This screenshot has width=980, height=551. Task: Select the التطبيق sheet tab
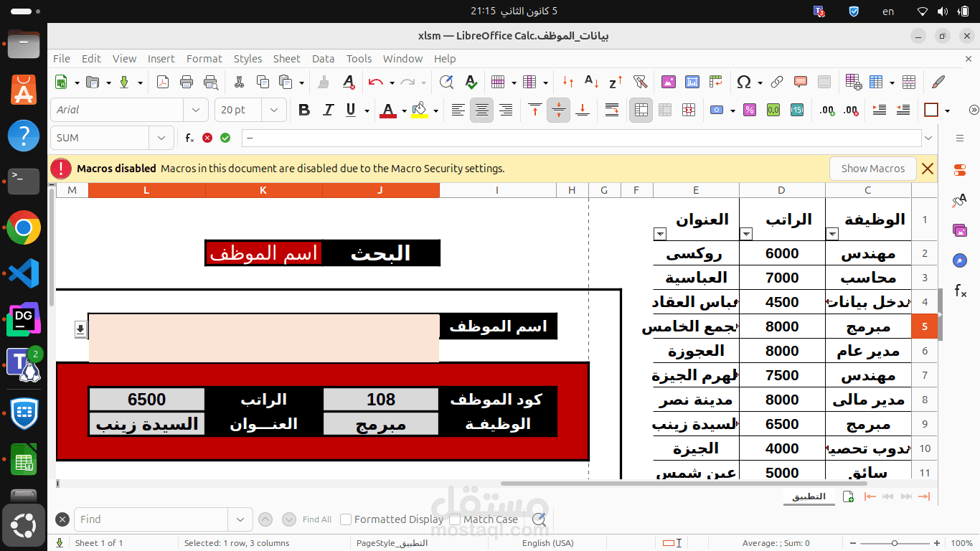[x=809, y=496]
